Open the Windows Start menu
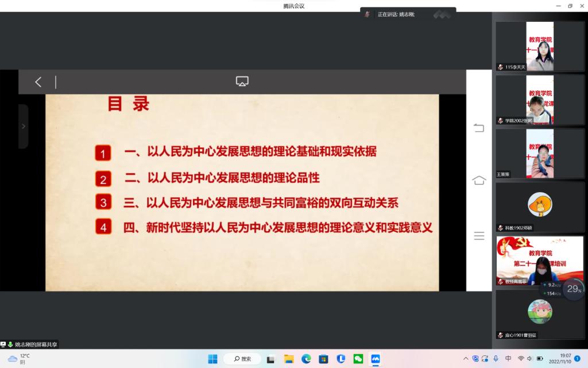Screen dimensions: 588x368 pos(212,359)
